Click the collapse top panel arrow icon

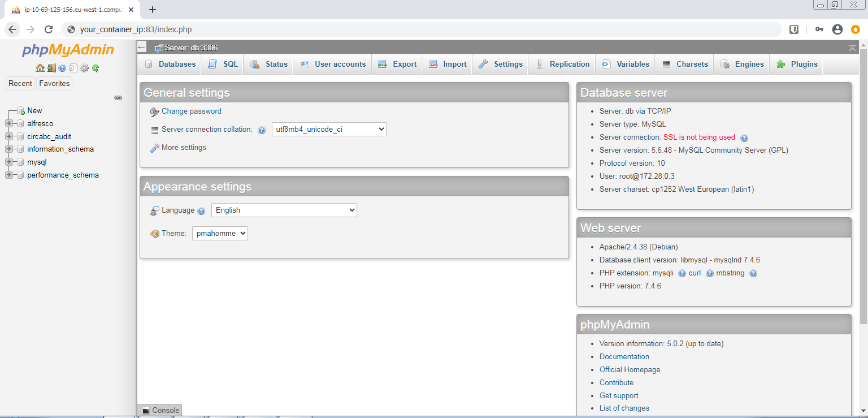(x=853, y=48)
